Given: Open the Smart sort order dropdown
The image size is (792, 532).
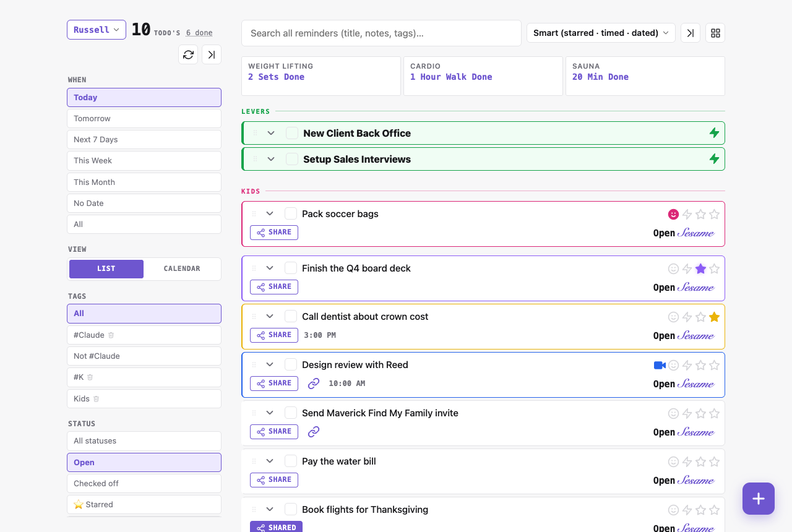Looking at the screenshot, I should tap(601, 33).
